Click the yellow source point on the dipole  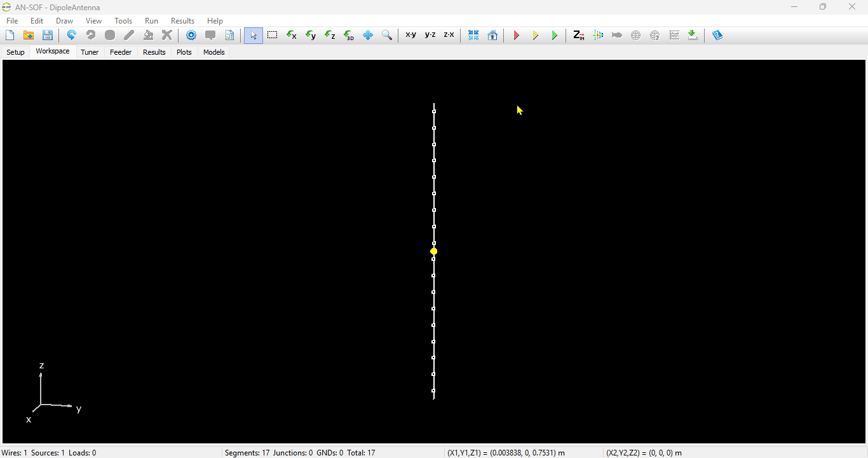(x=434, y=252)
